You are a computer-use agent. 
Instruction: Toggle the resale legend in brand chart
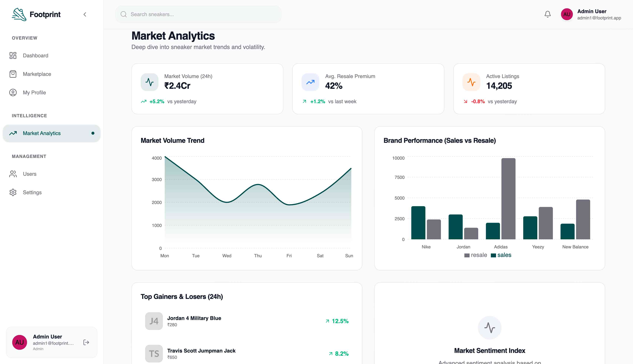click(x=475, y=255)
